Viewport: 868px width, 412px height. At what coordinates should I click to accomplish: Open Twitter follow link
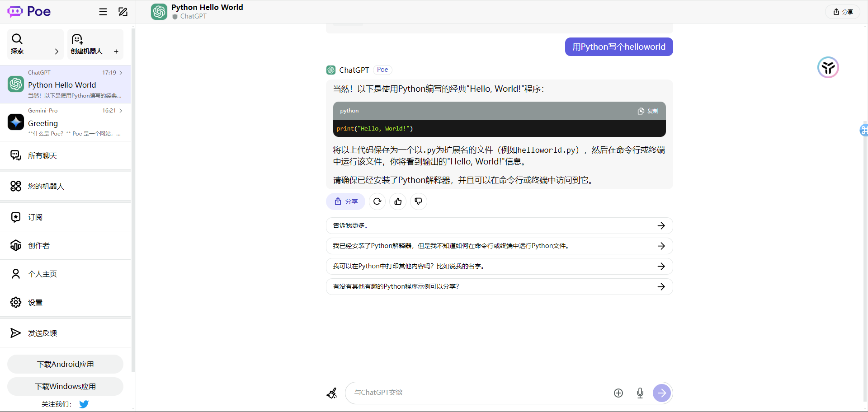(84, 404)
